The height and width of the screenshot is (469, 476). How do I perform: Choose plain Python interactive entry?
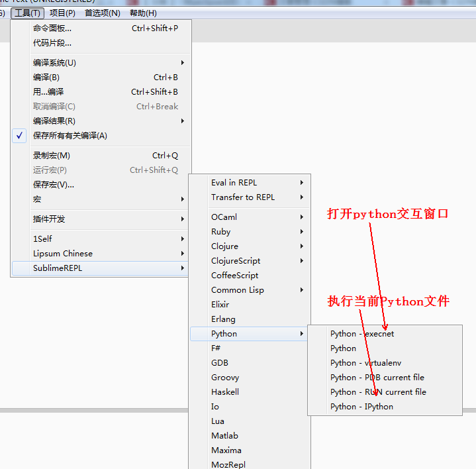click(x=385, y=348)
